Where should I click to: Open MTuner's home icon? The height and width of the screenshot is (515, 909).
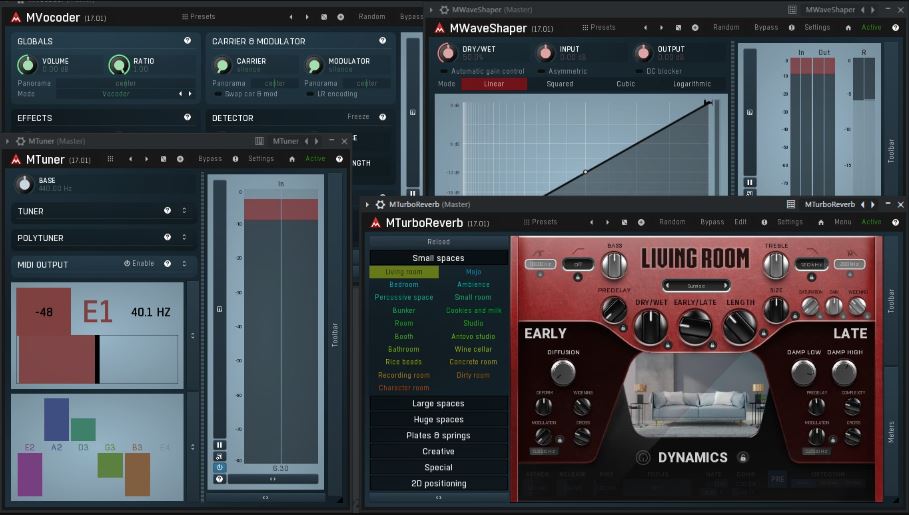(292, 159)
